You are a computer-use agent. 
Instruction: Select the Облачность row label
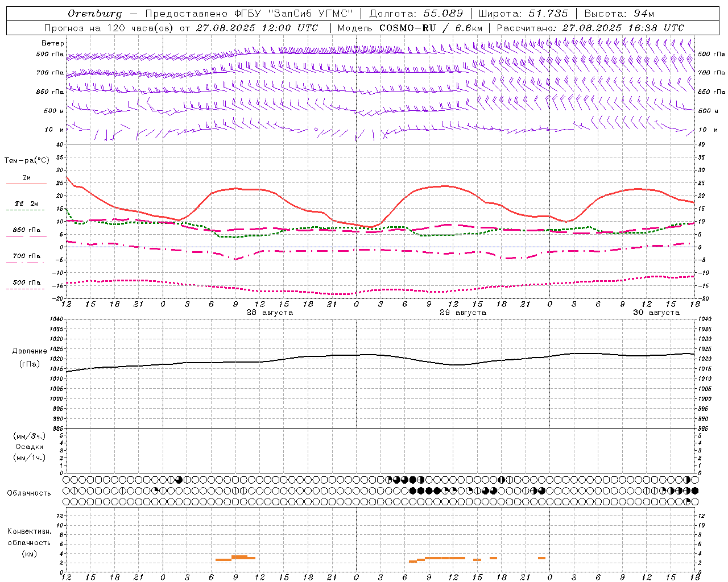click(29, 493)
